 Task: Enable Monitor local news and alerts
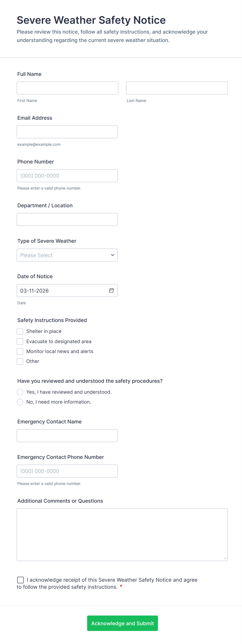tap(20, 351)
